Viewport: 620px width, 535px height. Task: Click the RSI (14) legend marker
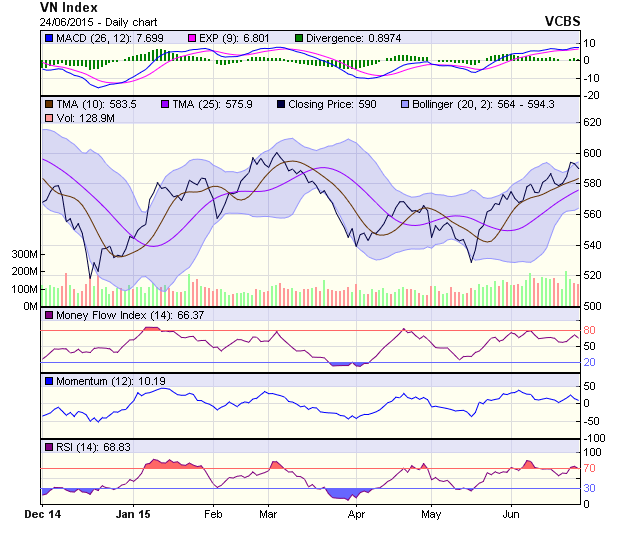click(x=49, y=447)
